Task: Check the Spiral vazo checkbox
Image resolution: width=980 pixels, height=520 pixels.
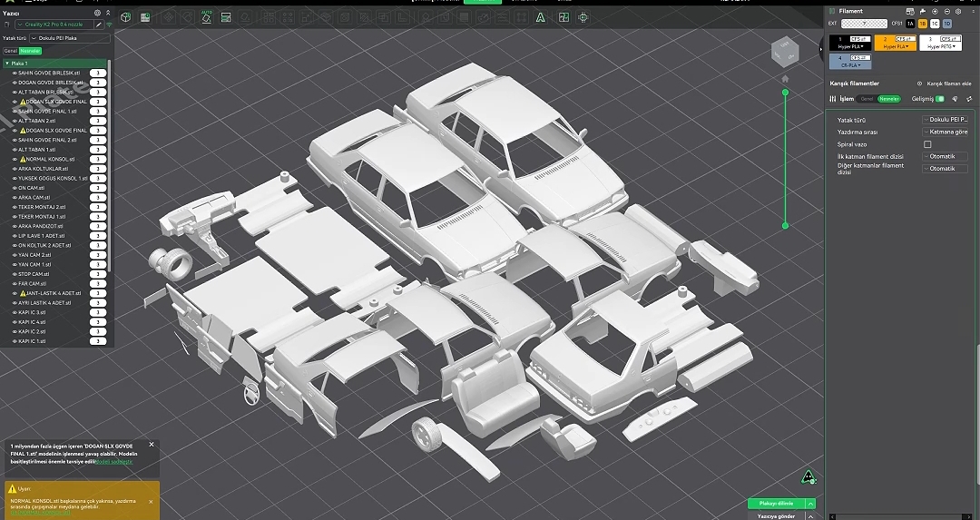Action: point(927,144)
